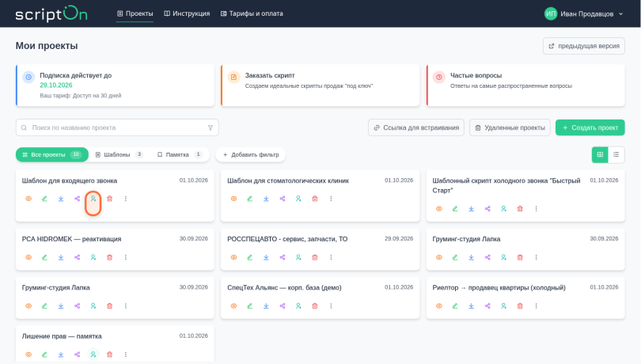This screenshot has height=364, width=641.
Task: Open the filter funnel in search field
Action: click(x=211, y=127)
